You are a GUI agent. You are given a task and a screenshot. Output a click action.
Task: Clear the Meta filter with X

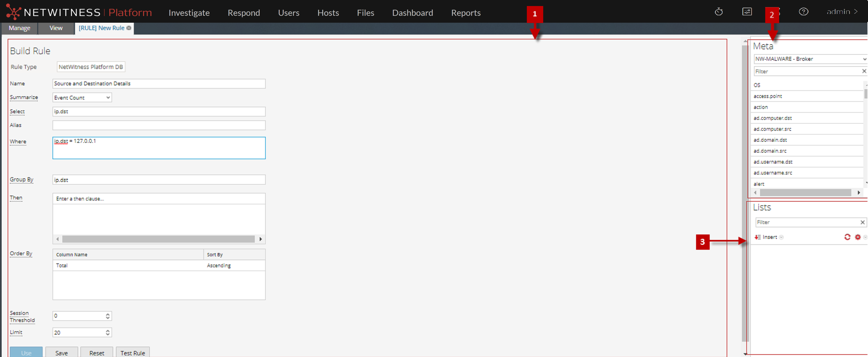tap(864, 71)
